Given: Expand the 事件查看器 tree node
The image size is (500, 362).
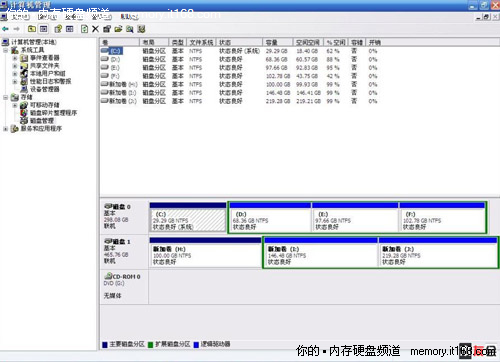Looking at the screenshot, I should point(15,58).
